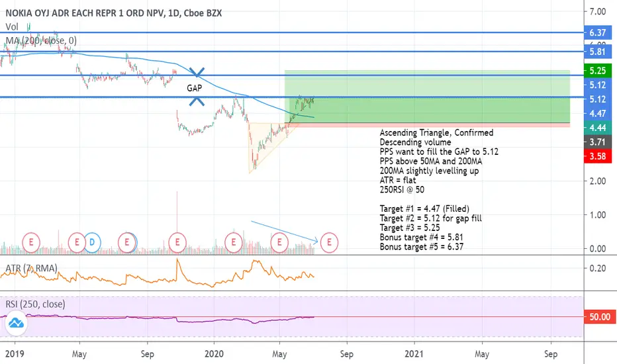Viewport: 617px width, 364px height.
Task: Click the 7.00 price axis label
Action: (597, 11)
